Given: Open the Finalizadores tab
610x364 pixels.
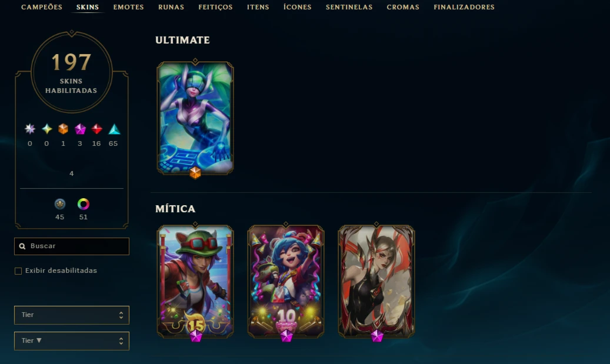Looking at the screenshot, I should (464, 7).
